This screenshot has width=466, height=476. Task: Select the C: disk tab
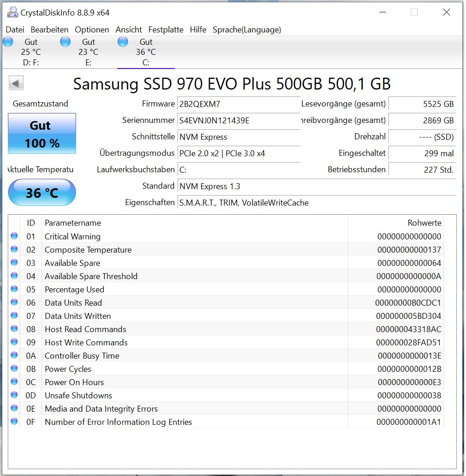(x=146, y=52)
